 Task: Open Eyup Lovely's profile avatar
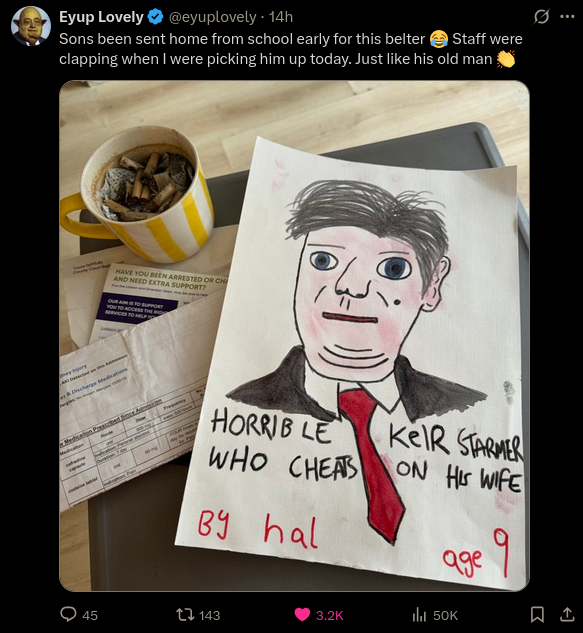(x=31, y=26)
